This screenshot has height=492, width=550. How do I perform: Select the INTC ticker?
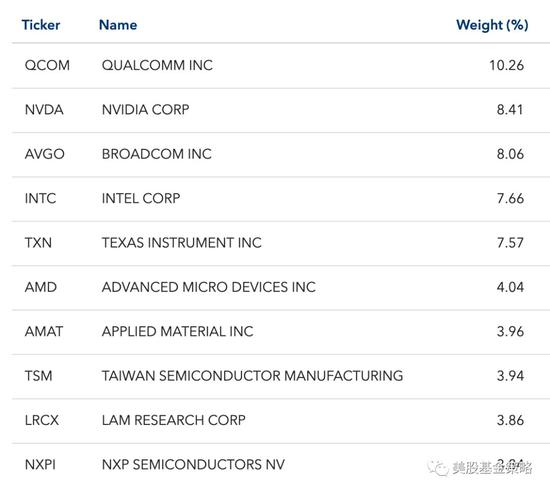pos(40,198)
